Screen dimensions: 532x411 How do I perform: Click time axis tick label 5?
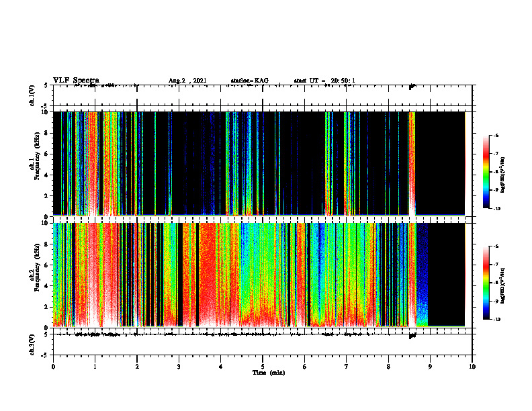[x=263, y=367]
